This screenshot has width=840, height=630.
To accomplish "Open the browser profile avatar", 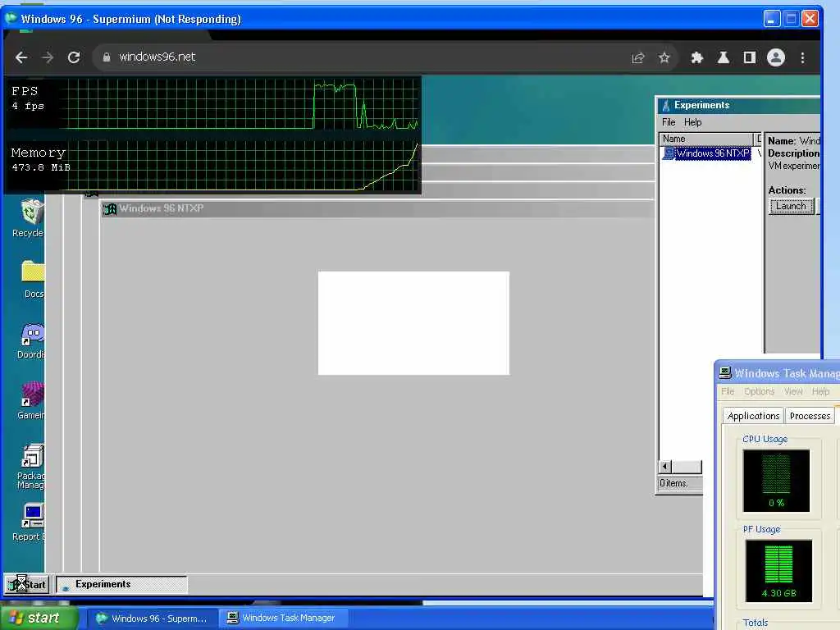I will 776,57.
